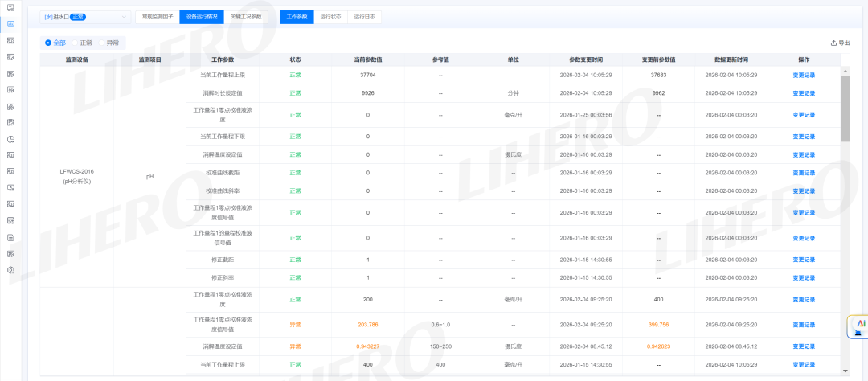Select the 异常 filter radio button
This screenshot has width=868, height=381.
[x=102, y=43]
